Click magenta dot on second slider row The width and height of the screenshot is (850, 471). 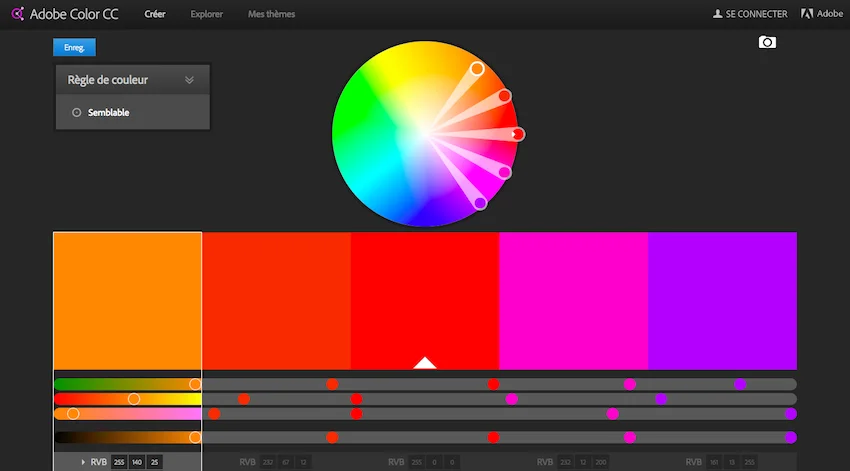click(511, 399)
